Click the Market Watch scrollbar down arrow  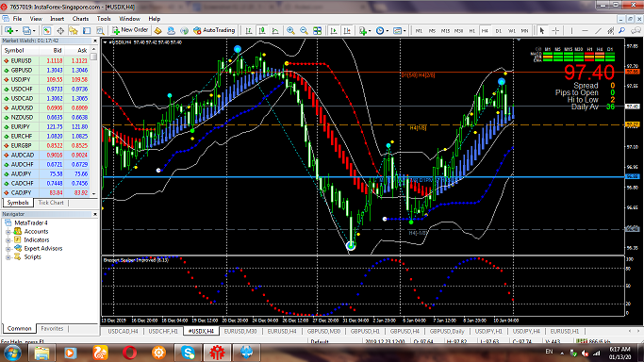94,193
